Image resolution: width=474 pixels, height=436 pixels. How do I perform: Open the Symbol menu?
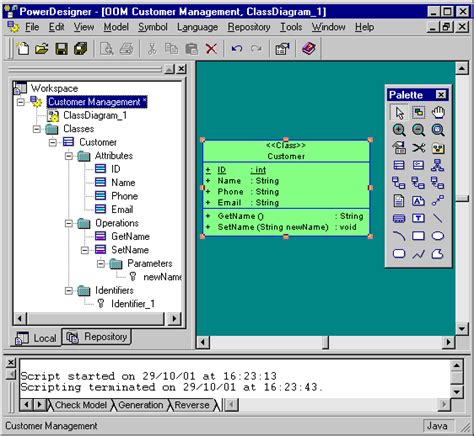pos(153,27)
